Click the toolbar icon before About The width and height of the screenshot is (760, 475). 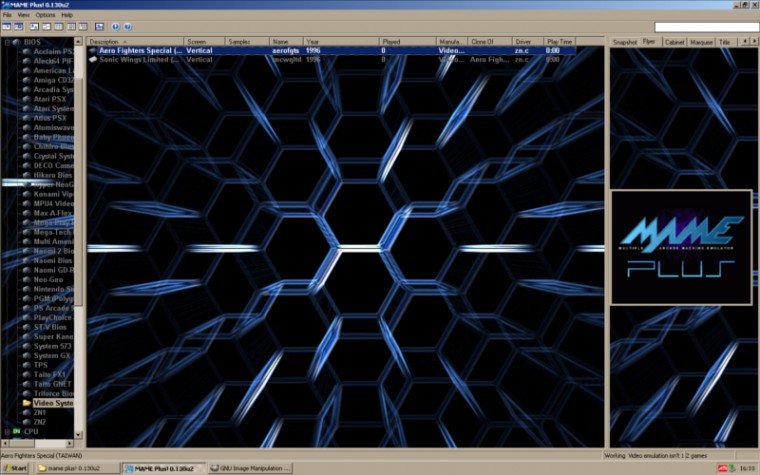[99, 27]
